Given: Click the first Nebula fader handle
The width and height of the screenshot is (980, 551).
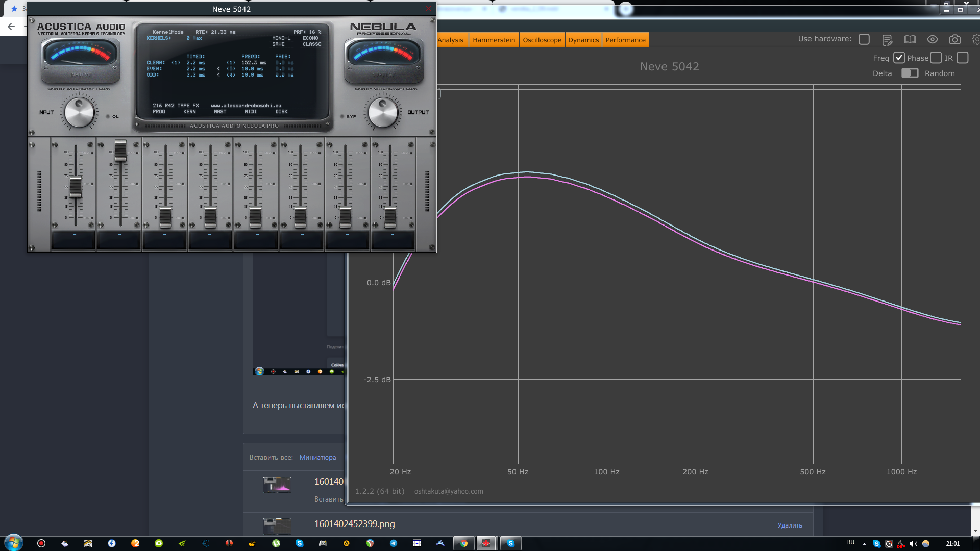Looking at the screenshot, I should point(76,187).
